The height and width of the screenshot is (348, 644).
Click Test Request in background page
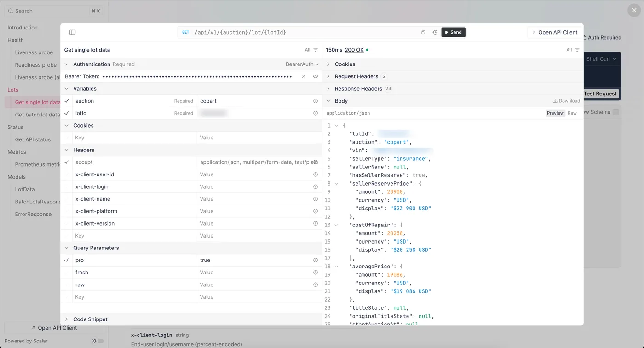[600, 93]
